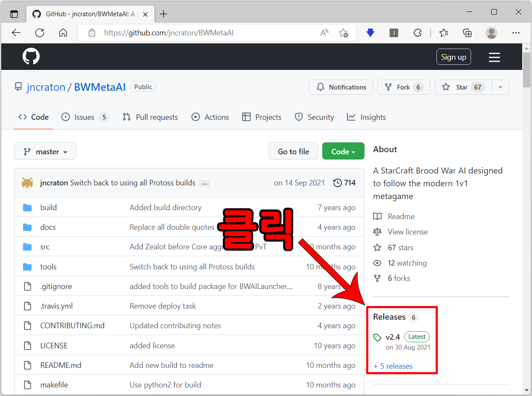This screenshot has height=396, width=532.
Task: Go back with the browser back arrow
Action: pos(16,33)
